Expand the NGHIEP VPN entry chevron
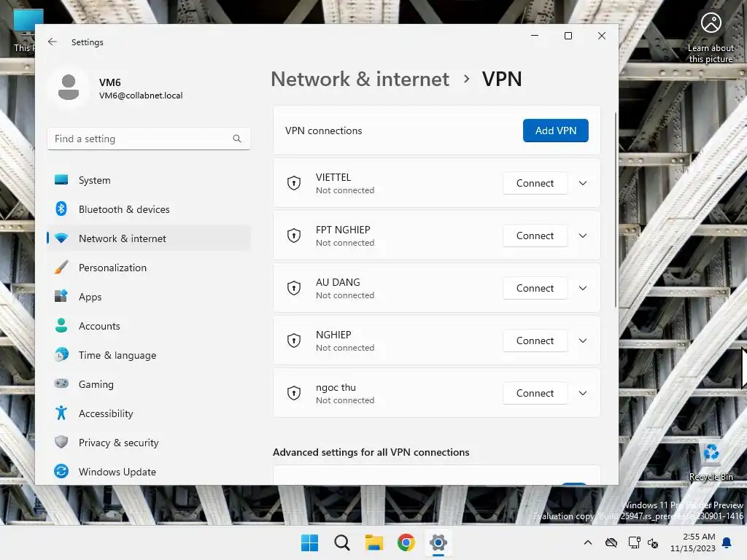Viewport: 747px width, 560px height. coord(583,341)
